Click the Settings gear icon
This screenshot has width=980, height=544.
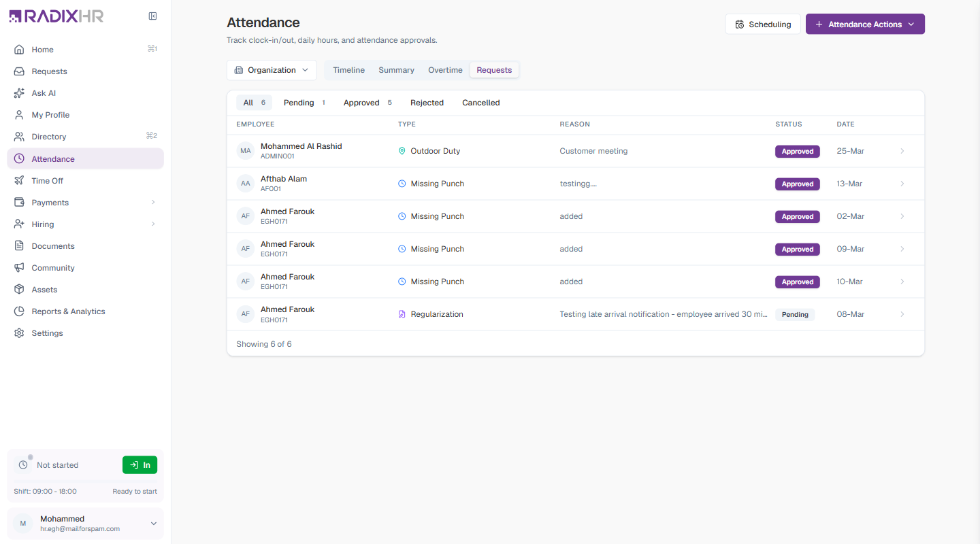19,333
